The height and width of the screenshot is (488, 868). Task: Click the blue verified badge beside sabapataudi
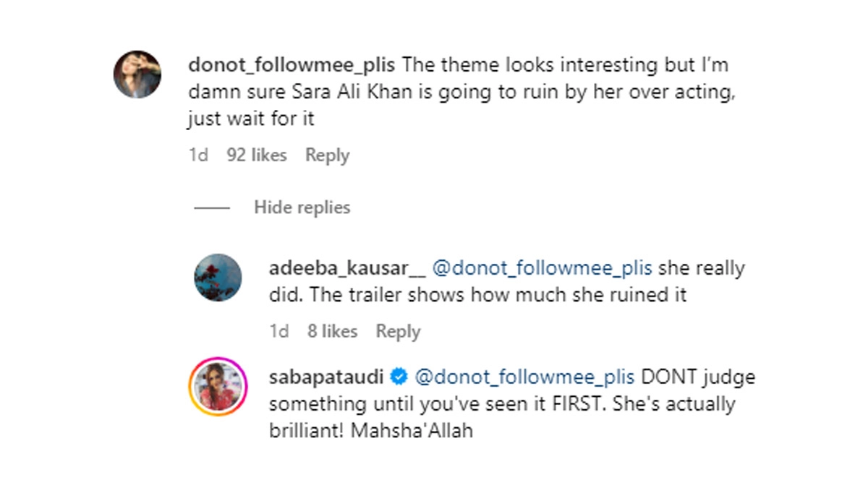click(399, 377)
